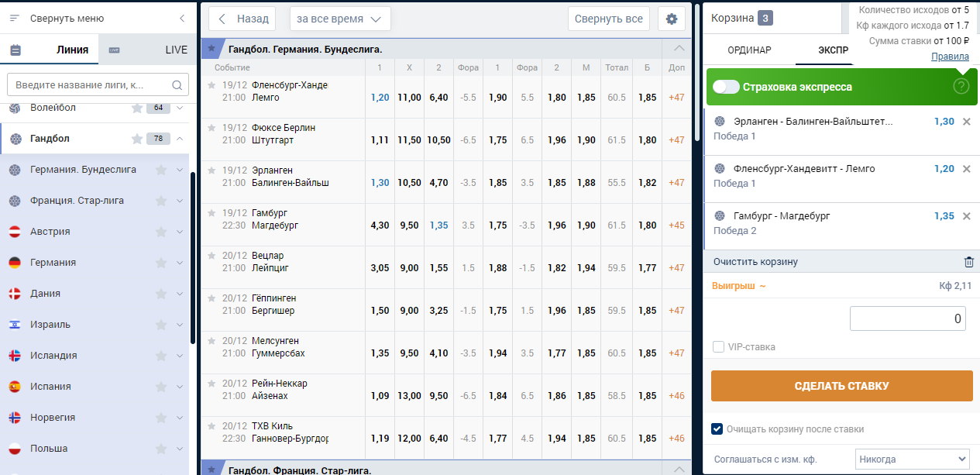Select draw odds 9,00 for Вецлар - Лейпциг

(409, 268)
